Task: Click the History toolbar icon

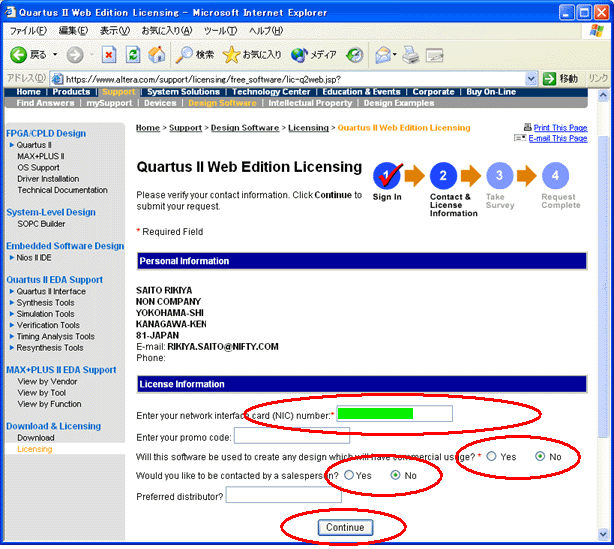Action: (355, 54)
